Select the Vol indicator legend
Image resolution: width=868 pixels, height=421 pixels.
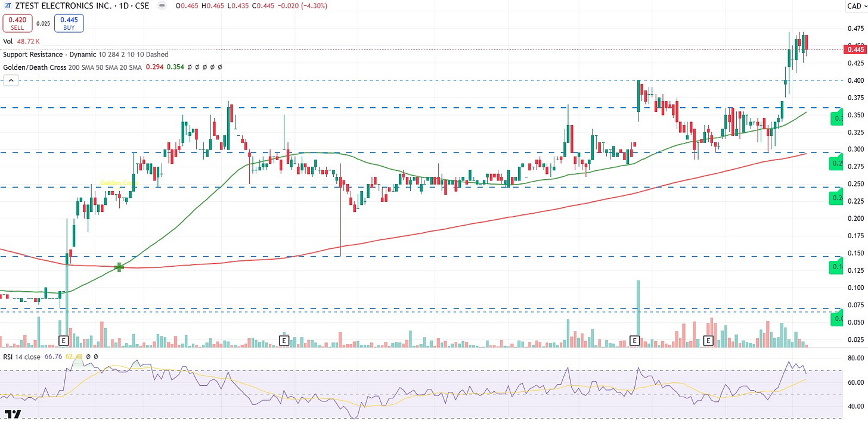(8, 42)
